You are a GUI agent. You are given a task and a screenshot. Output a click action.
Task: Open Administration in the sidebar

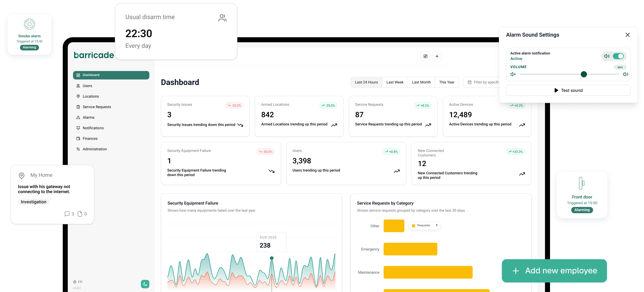(111, 149)
